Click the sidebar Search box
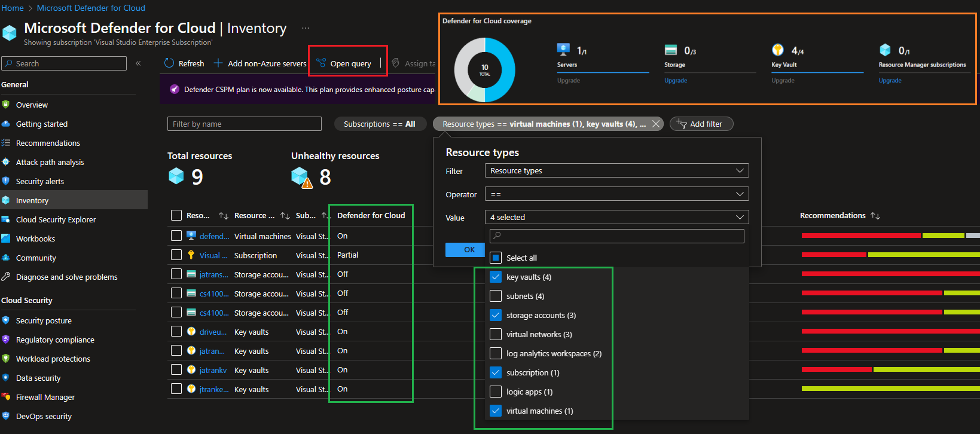Image resolution: width=980 pixels, height=434 pixels. pyautogui.click(x=64, y=63)
